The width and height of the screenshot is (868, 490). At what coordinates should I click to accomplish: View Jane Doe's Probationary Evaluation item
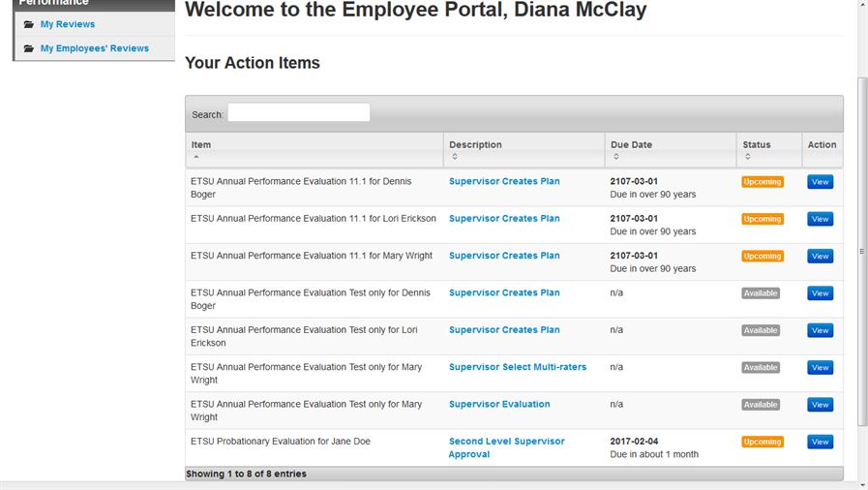coord(820,442)
